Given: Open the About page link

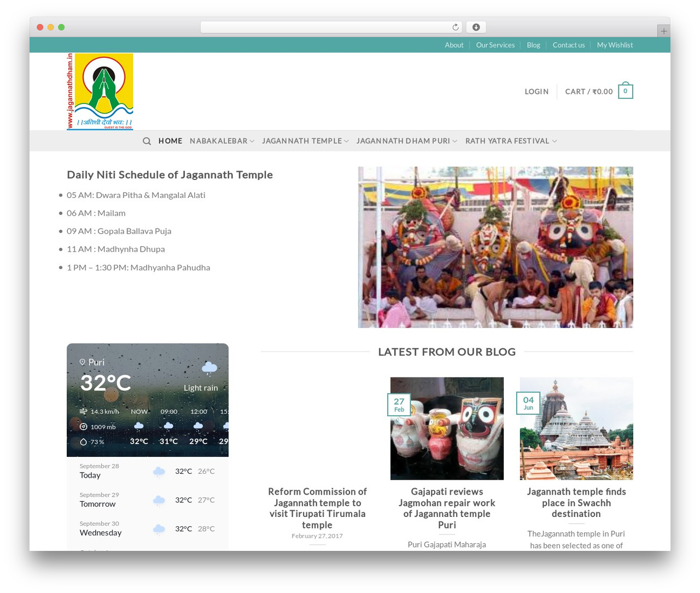Looking at the screenshot, I should 454,45.
